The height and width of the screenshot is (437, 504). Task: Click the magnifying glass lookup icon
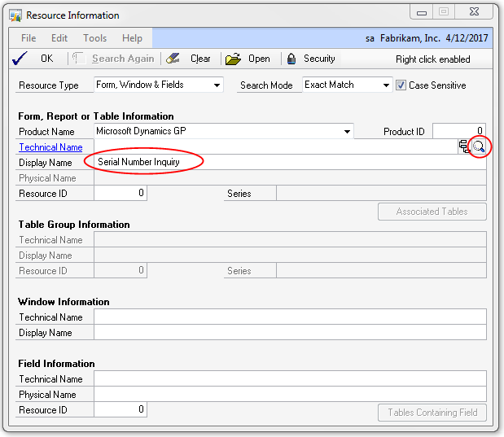coord(480,146)
